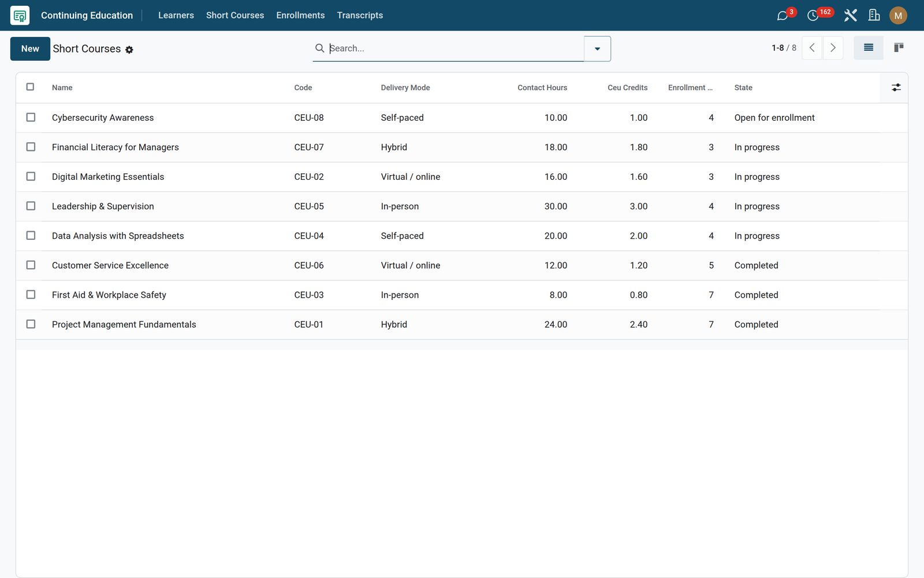Click the Continuing Education title link
This screenshot has height=578, width=924.
coord(87,16)
